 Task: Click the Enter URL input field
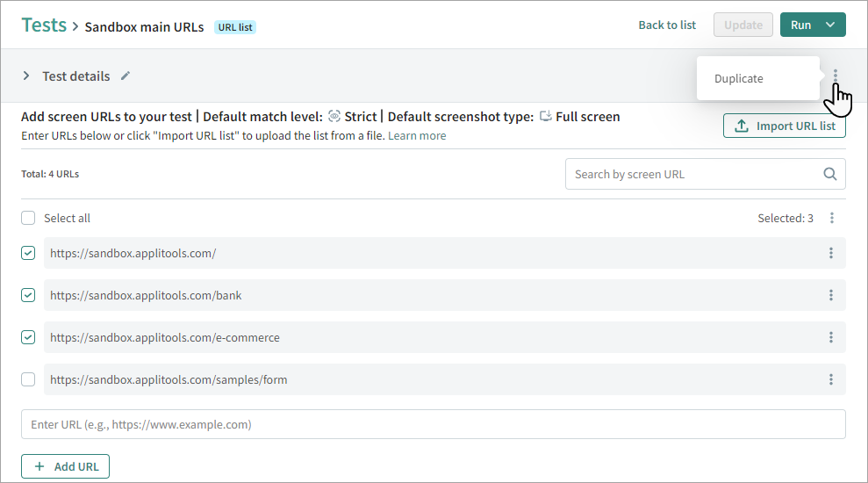click(x=433, y=424)
